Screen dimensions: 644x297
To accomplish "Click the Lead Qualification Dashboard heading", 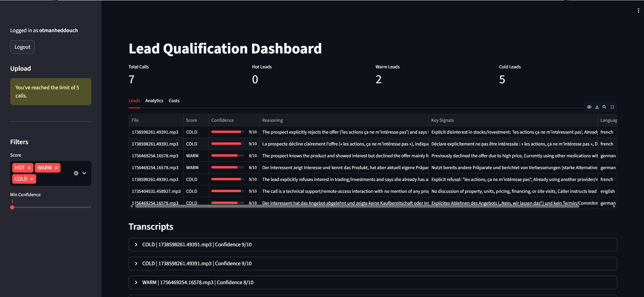I will [x=225, y=49].
